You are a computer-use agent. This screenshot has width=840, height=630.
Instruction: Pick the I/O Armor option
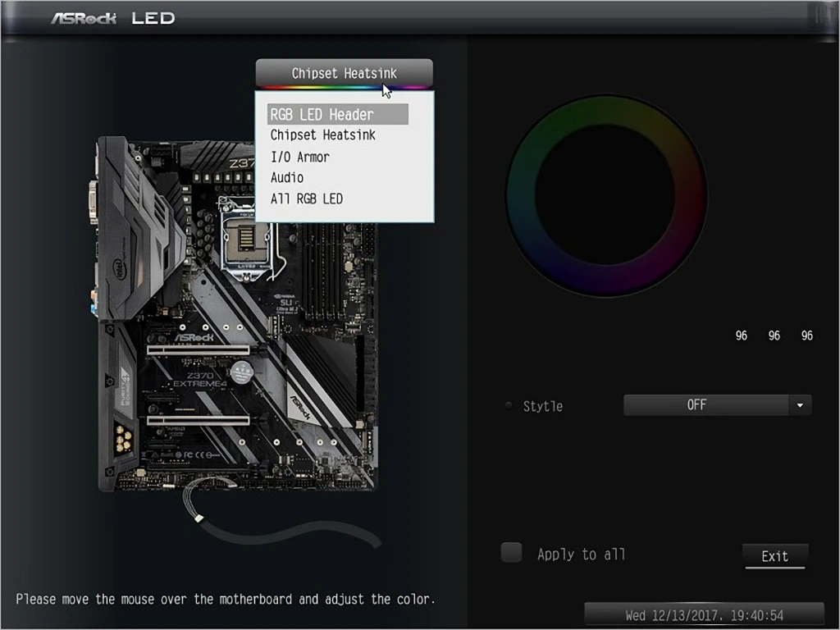(300, 157)
